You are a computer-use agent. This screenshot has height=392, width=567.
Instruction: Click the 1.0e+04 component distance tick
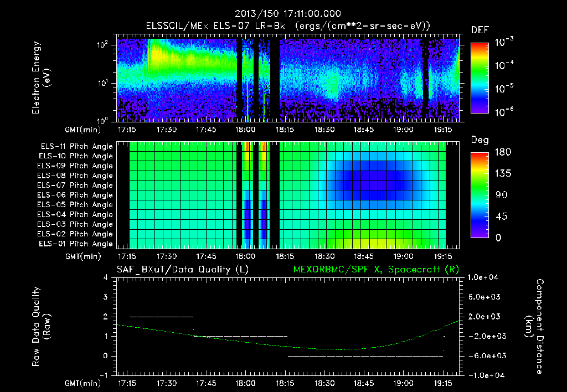[483, 278]
